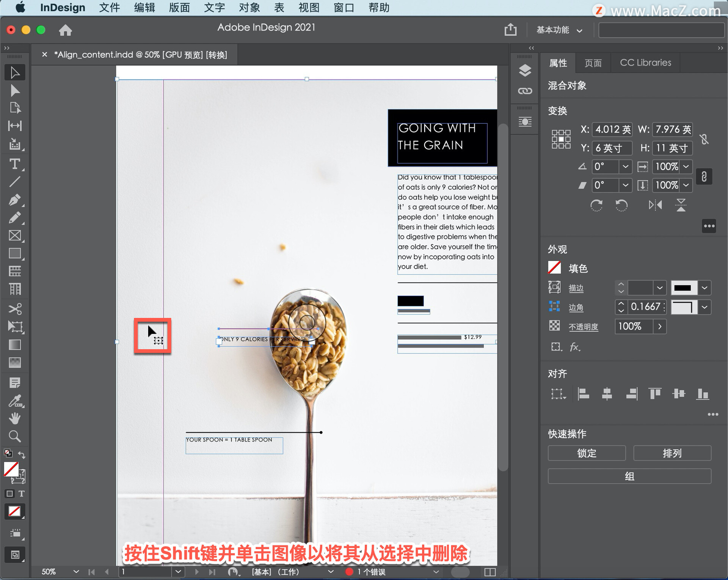Toggle constrain width and height proportions
728x580 pixels.
704,139
